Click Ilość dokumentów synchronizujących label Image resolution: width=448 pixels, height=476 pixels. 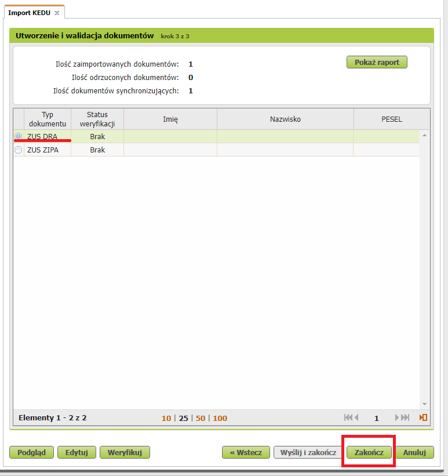point(116,91)
